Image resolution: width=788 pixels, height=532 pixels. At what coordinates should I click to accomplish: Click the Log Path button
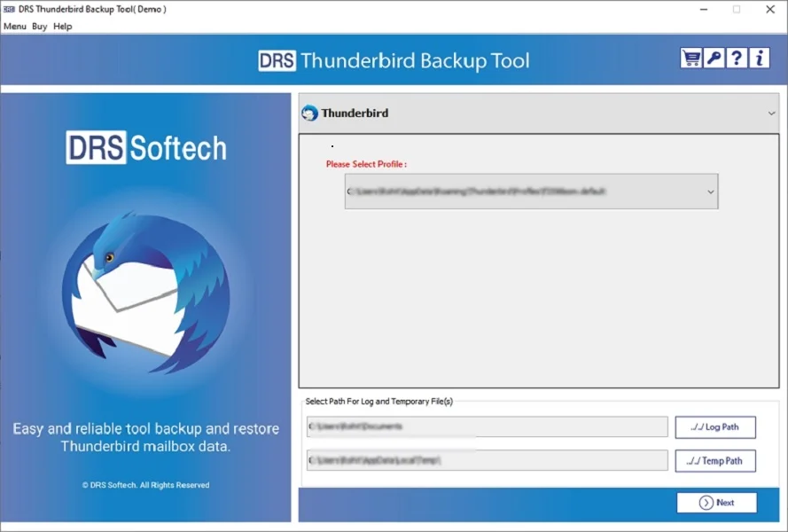pos(715,426)
